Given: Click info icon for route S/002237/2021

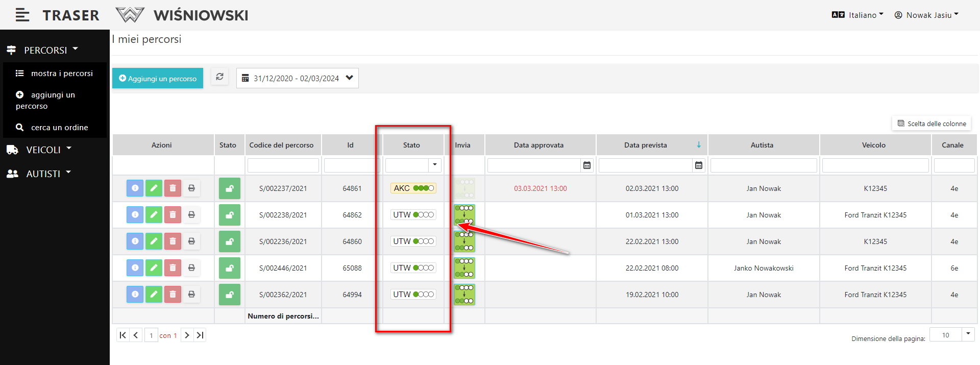Looking at the screenshot, I should point(135,188).
